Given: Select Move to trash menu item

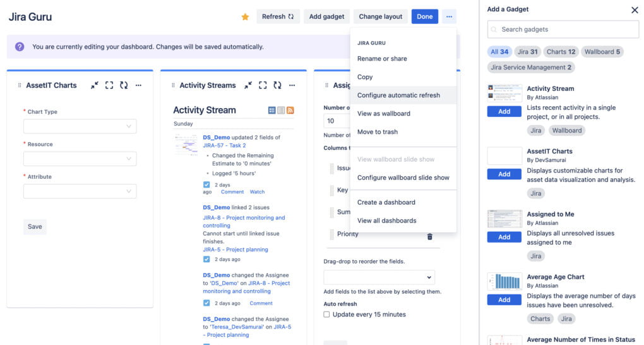Looking at the screenshot, I should tap(403, 132).
